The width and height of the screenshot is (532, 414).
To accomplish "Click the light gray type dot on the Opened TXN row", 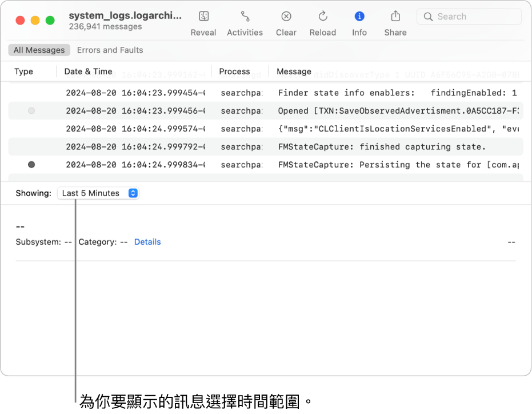I will click(31, 111).
